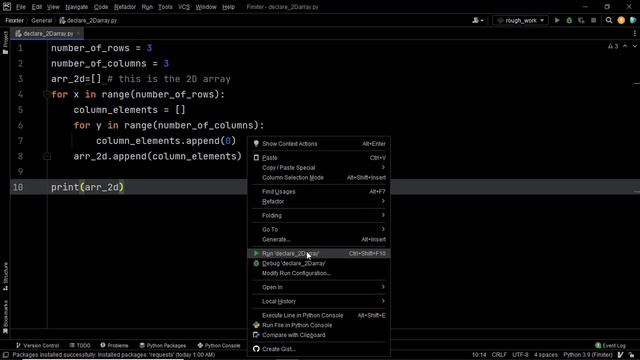Click the Stop square toolbar icon
The width and height of the screenshot is (640, 360).
593,20
